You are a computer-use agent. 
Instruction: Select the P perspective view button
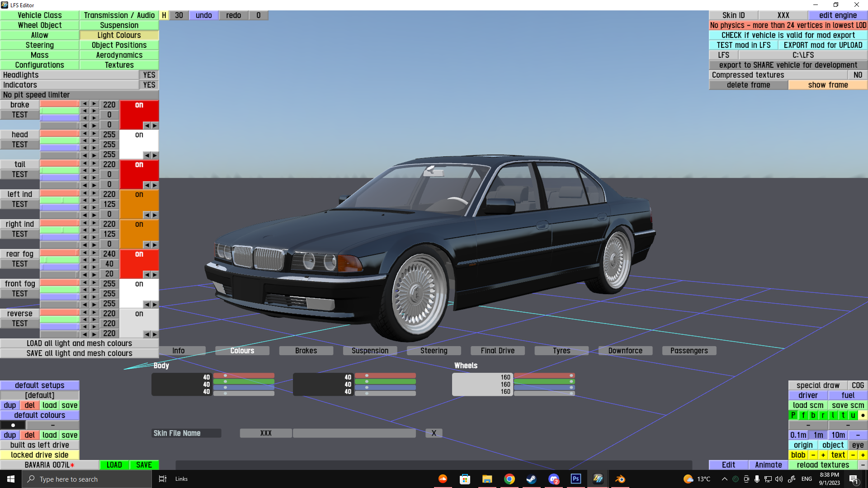tap(793, 415)
